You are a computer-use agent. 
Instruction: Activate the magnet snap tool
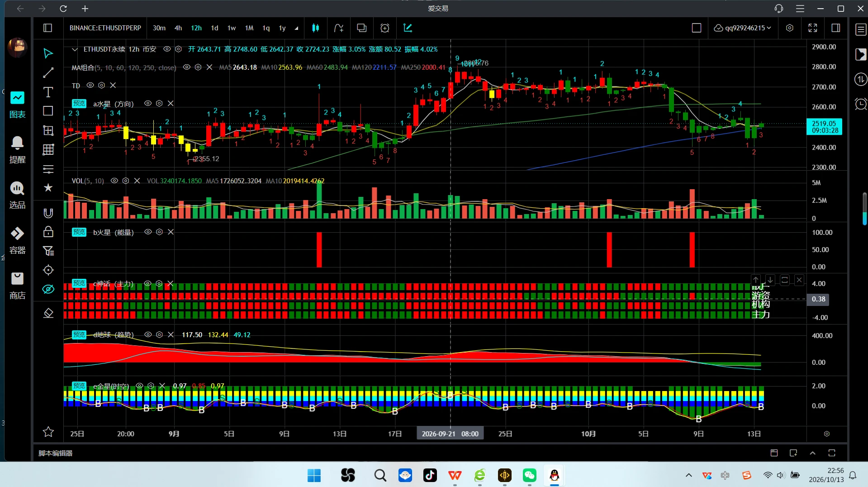(x=48, y=213)
